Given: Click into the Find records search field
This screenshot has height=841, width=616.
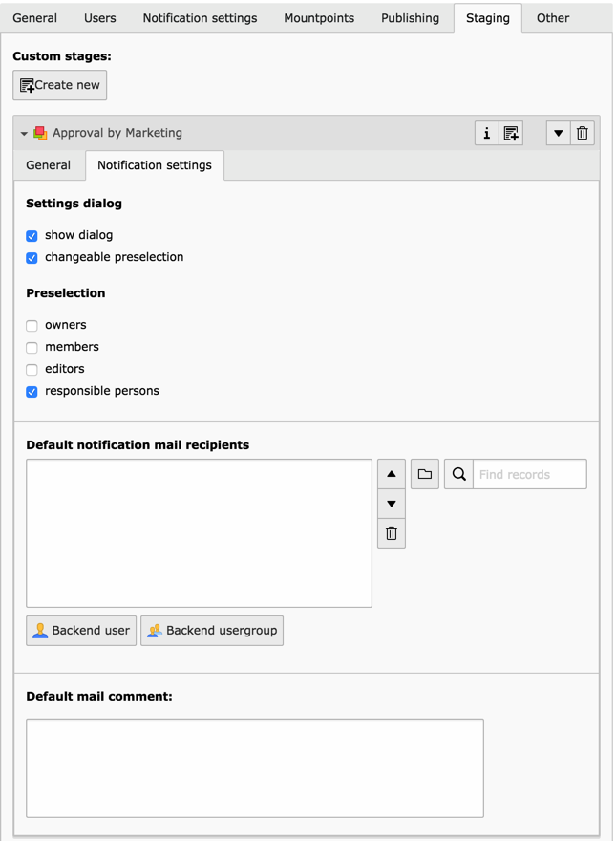Looking at the screenshot, I should (529, 473).
